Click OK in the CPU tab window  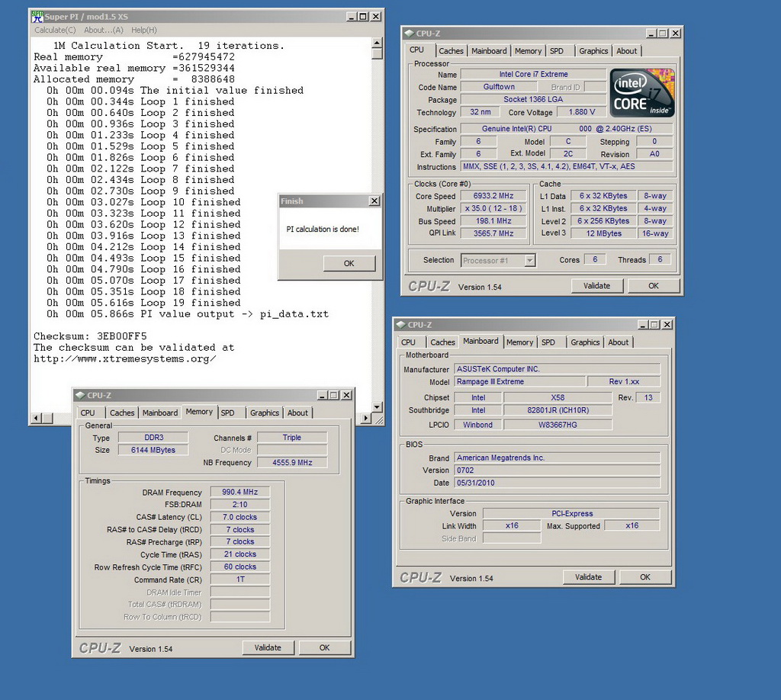pos(654,286)
